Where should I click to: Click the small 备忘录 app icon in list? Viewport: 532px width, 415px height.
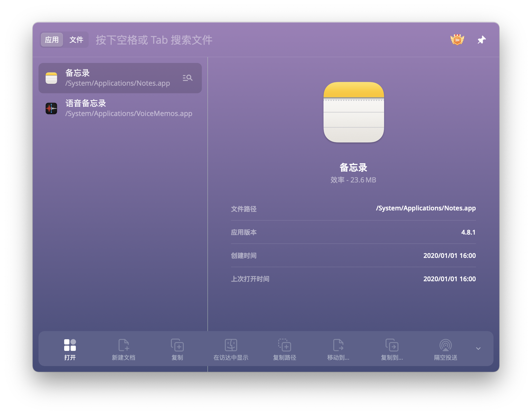tap(51, 78)
